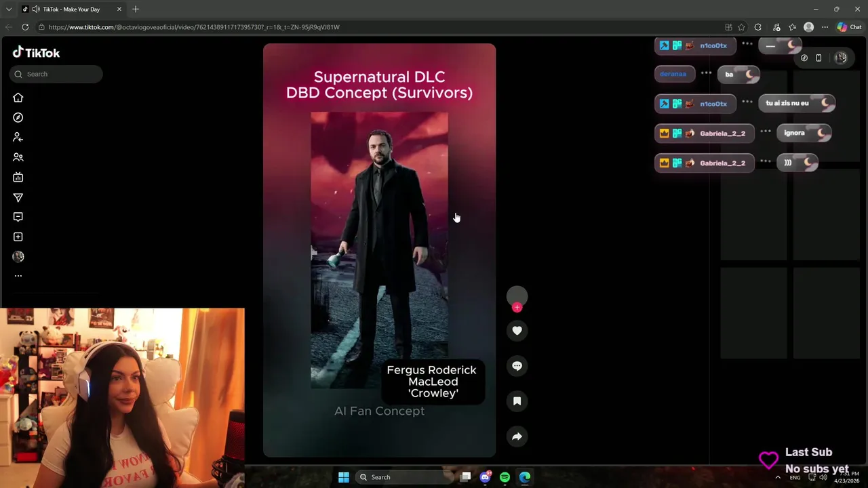Open the Messages paper-plane icon in sidebar
This screenshot has height=488, width=868.
[x=18, y=197]
